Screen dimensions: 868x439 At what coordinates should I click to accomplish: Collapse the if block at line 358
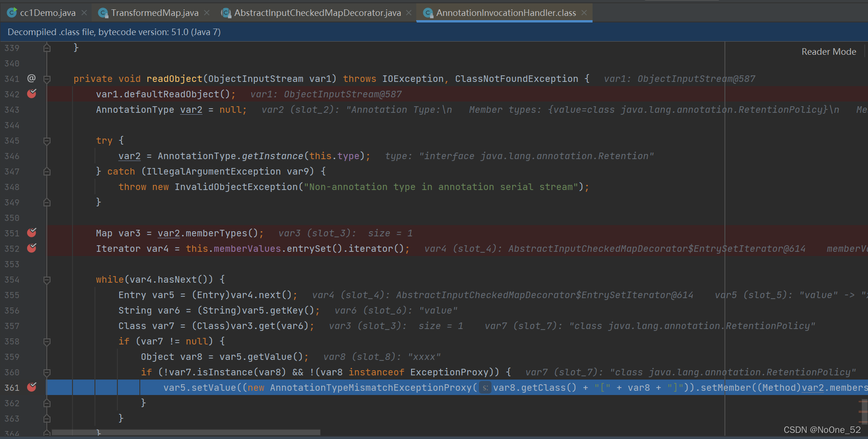click(x=47, y=342)
